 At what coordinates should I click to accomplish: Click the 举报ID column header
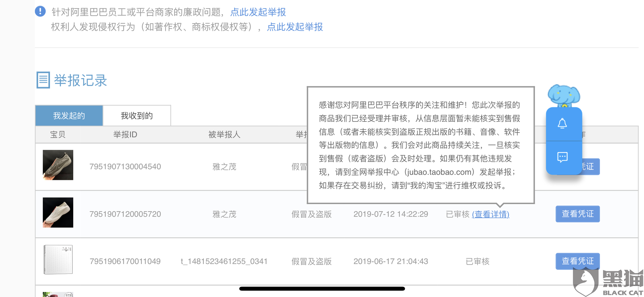[125, 135]
